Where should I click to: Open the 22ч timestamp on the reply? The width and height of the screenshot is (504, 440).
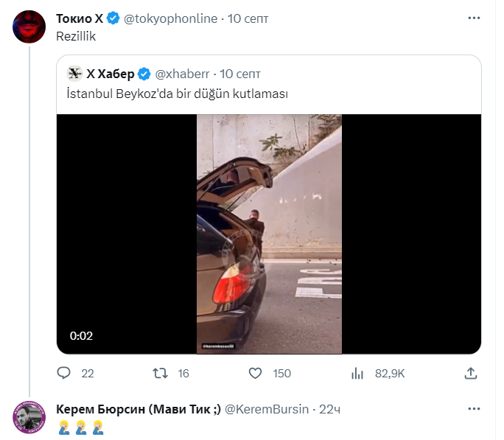pos(329,409)
